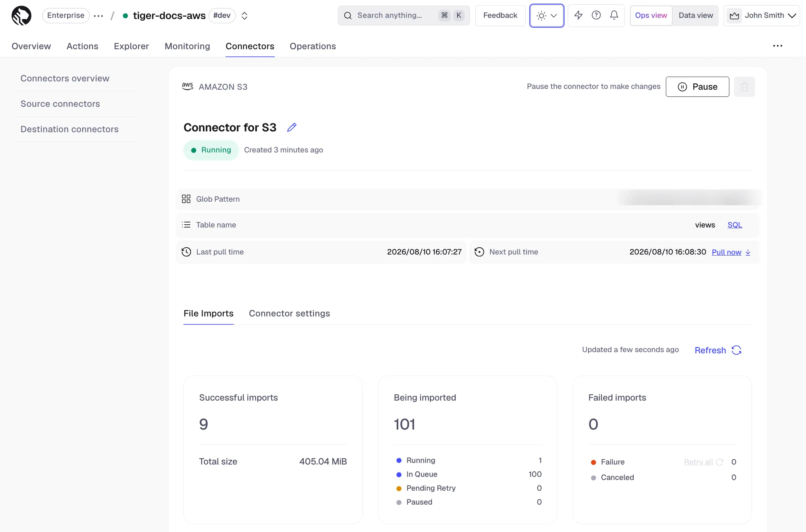Viewport: 806px width, 532px height.
Task: Open Source connectors in the sidebar
Action: click(x=60, y=104)
